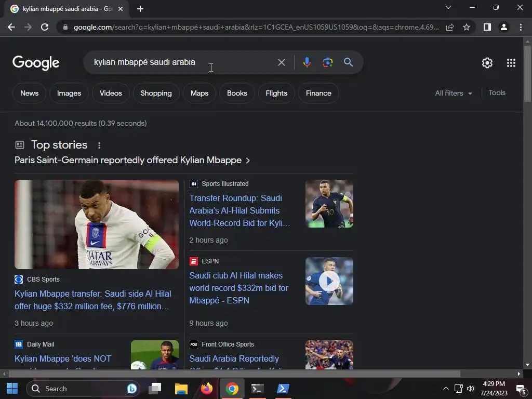Open the notification center icon
The width and height of the screenshot is (532, 399).
coord(521,389)
